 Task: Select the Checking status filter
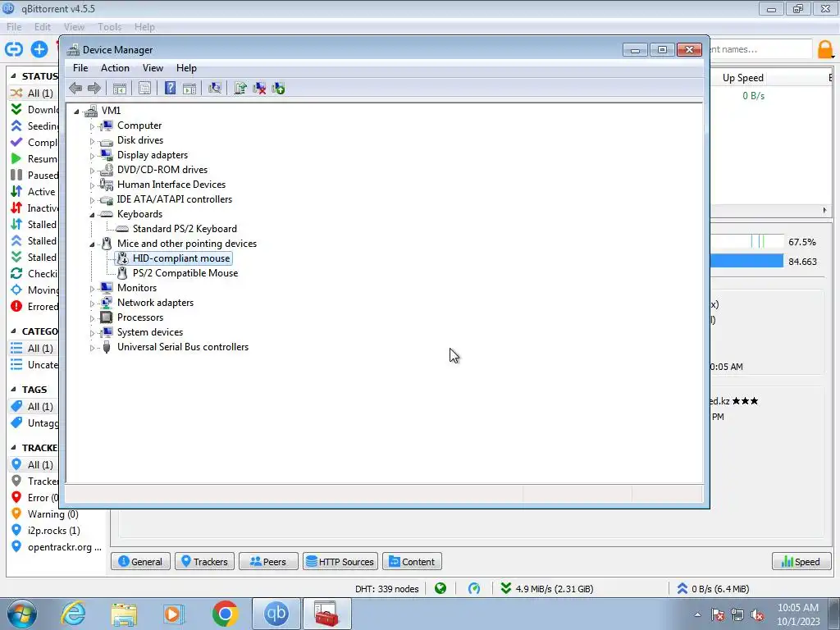point(34,274)
